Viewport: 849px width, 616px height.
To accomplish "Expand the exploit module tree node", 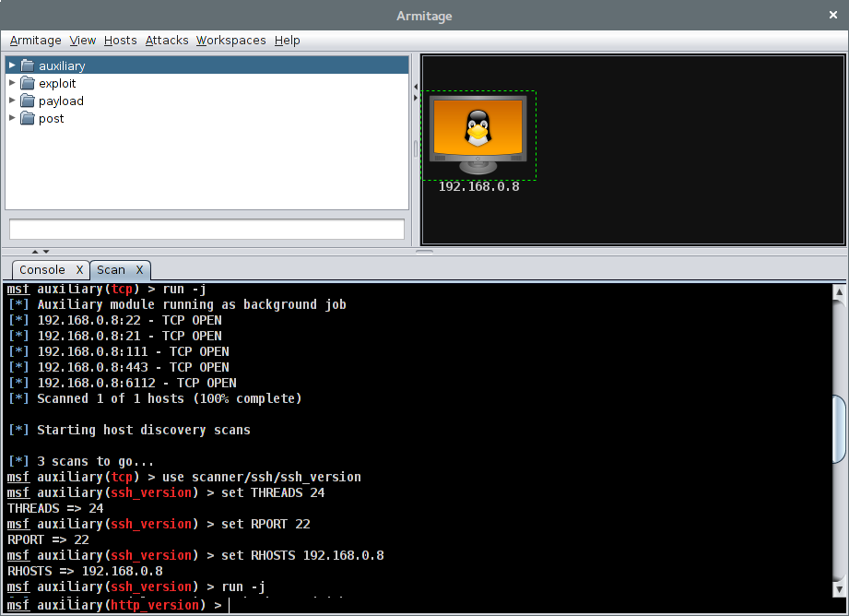I will tap(12, 83).
